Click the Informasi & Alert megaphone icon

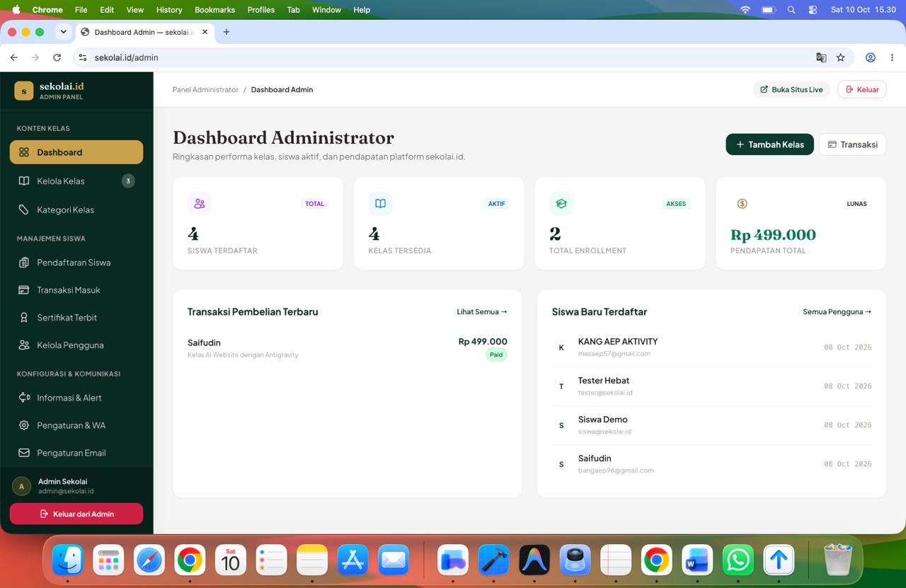(x=23, y=398)
